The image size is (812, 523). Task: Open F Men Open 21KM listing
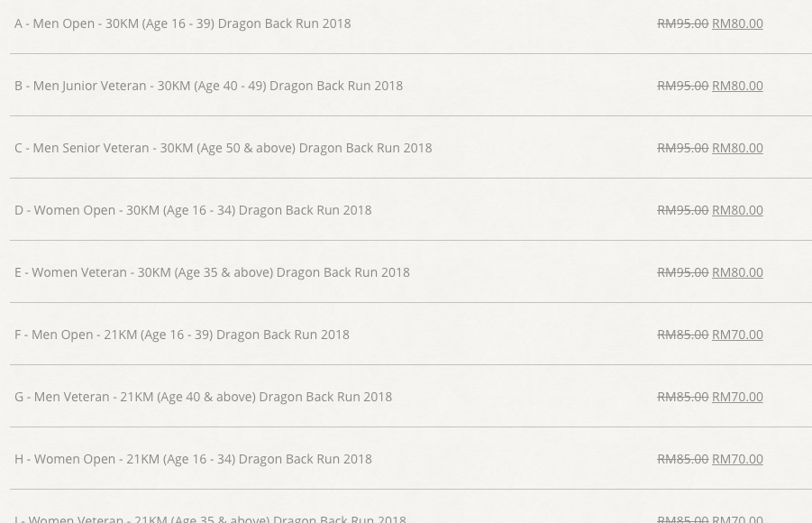coord(182,335)
